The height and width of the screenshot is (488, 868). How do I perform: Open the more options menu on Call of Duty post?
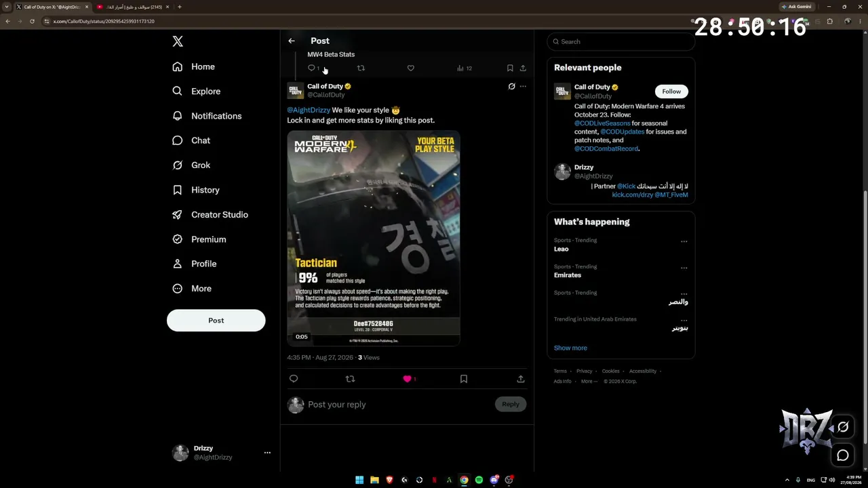(x=523, y=87)
